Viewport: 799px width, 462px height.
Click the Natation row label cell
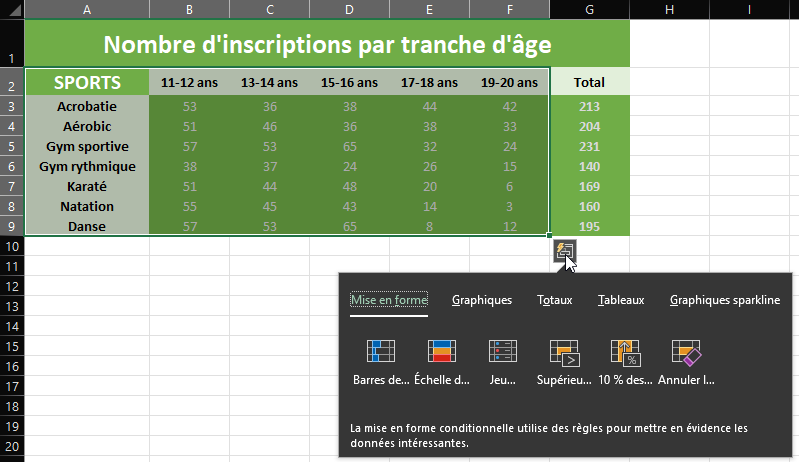pyautogui.click(x=86, y=206)
